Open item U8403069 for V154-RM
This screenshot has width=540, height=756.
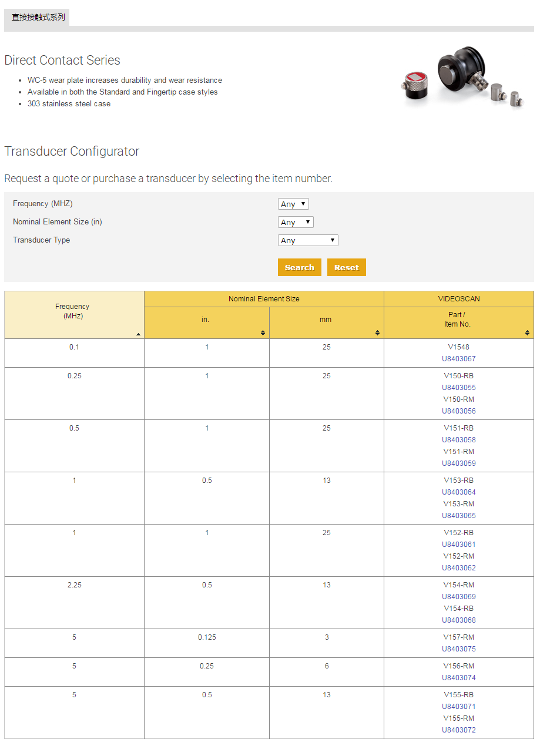click(x=458, y=597)
